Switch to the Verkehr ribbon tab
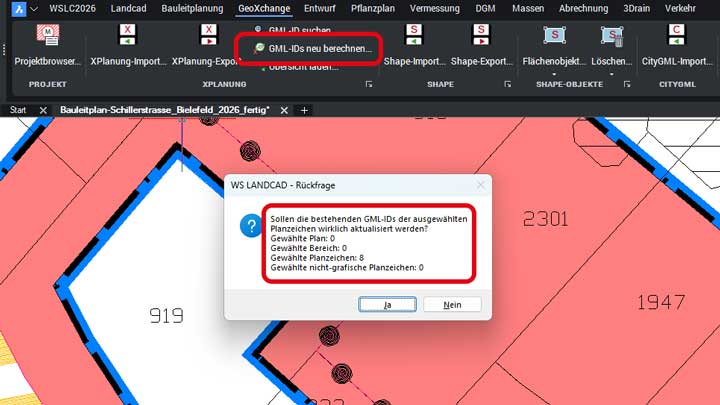Image resolution: width=720 pixels, height=405 pixels. pos(680,8)
